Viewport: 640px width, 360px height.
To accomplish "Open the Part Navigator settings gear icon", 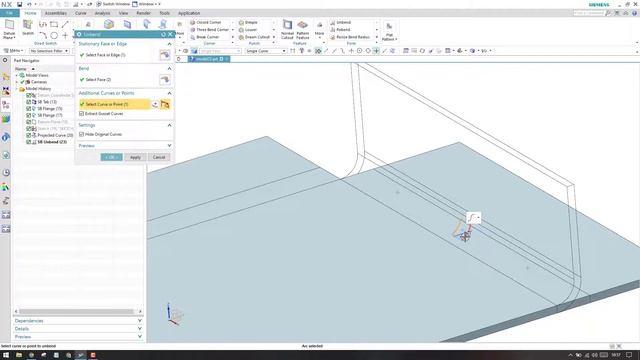I will pyautogui.click(x=5, y=60).
